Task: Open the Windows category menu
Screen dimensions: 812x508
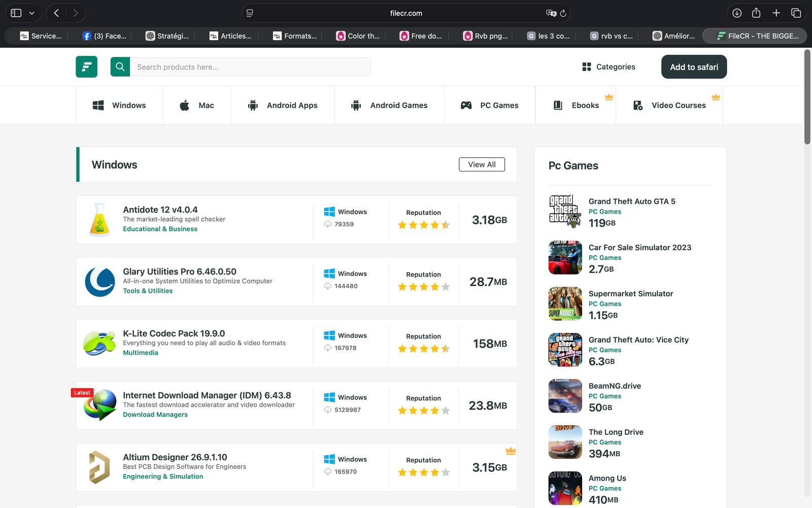Action: 119,105
